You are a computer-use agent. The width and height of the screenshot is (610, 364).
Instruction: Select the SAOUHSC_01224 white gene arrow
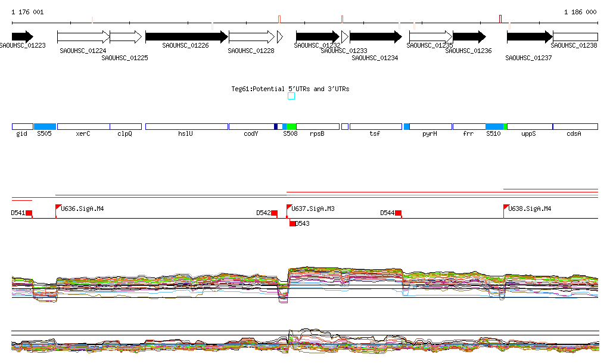point(83,37)
